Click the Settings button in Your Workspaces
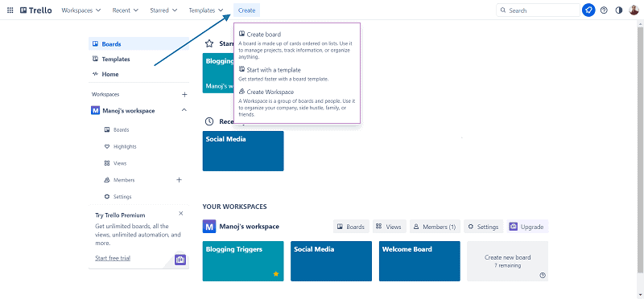Image resolution: width=644 pixels, height=299 pixels. click(x=484, y=227)
